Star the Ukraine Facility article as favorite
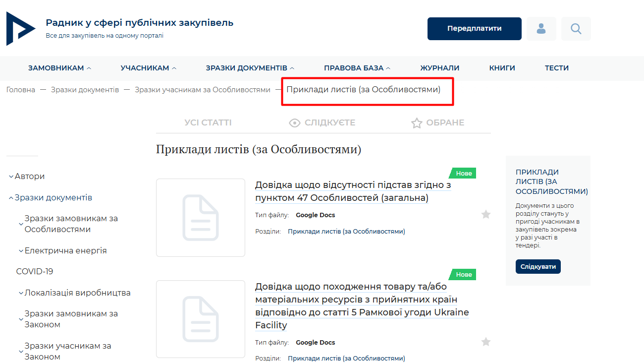644x364 pixels. (486, 342)
